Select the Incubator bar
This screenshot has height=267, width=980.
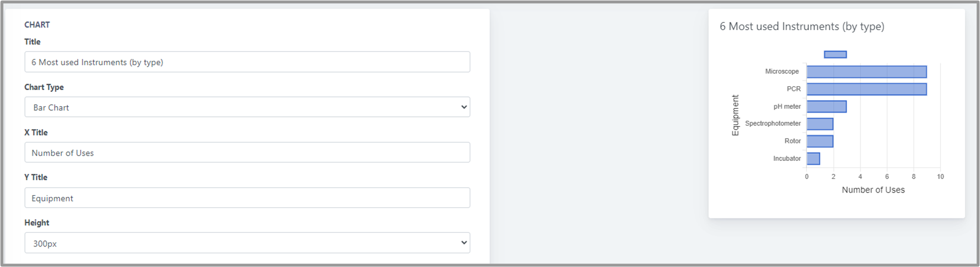click(x=813, y=159)
